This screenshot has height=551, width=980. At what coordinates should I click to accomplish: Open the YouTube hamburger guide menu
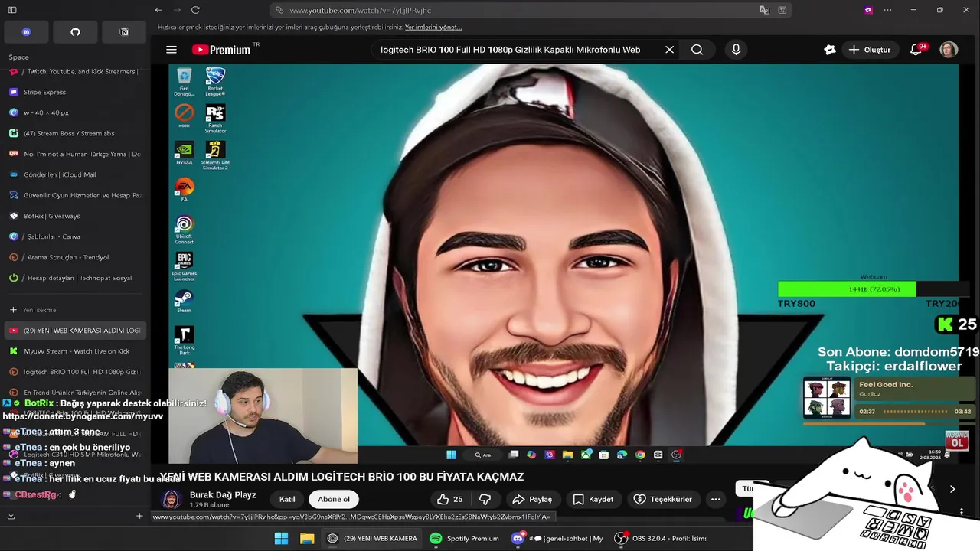(171, 50)
